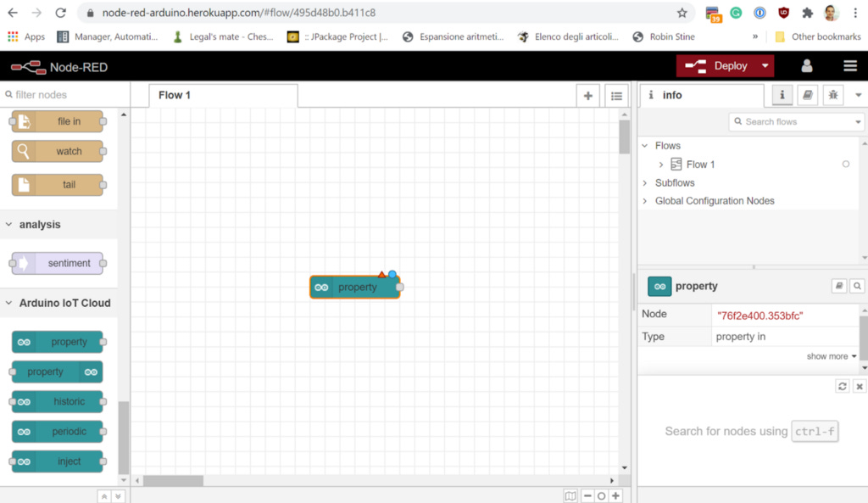868x503 pixels.
Task: Open the info tab in sidebar
Action: point(702,95)
